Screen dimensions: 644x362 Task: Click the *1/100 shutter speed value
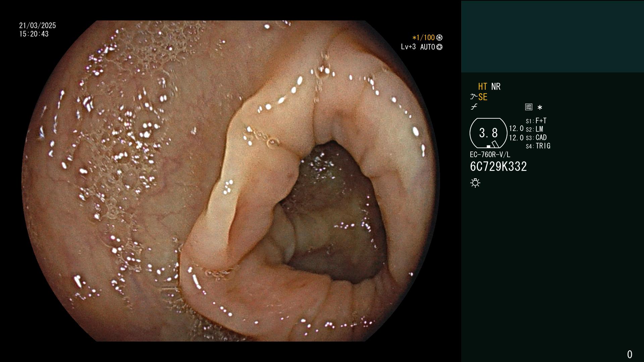click(423, 38)
